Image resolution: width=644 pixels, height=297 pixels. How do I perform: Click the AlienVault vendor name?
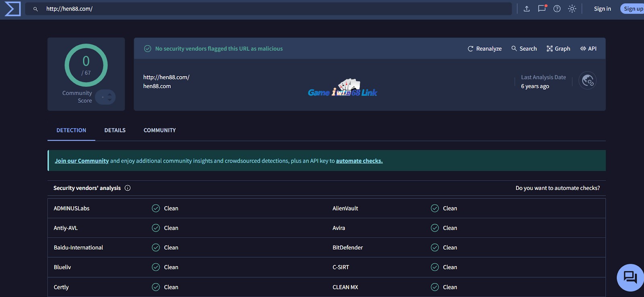345,208
